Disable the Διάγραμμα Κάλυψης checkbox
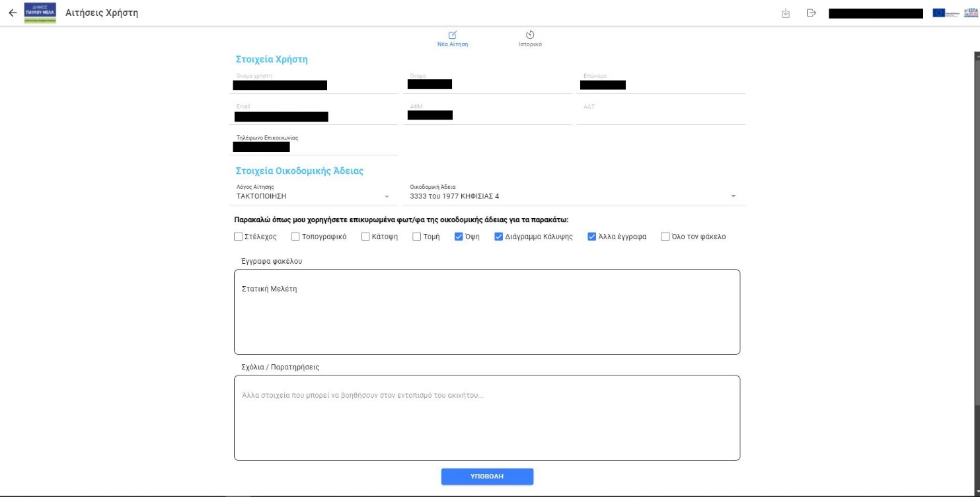980x497 pixels. 499,237
